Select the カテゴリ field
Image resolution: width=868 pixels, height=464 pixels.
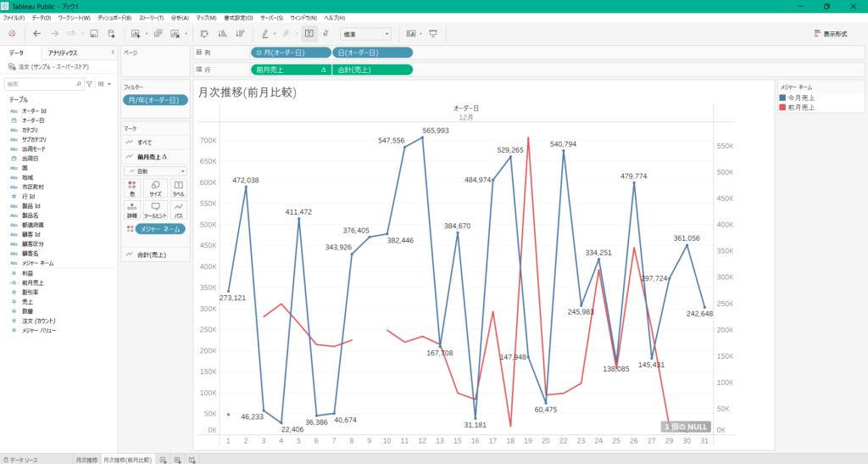tap(30, 130)
